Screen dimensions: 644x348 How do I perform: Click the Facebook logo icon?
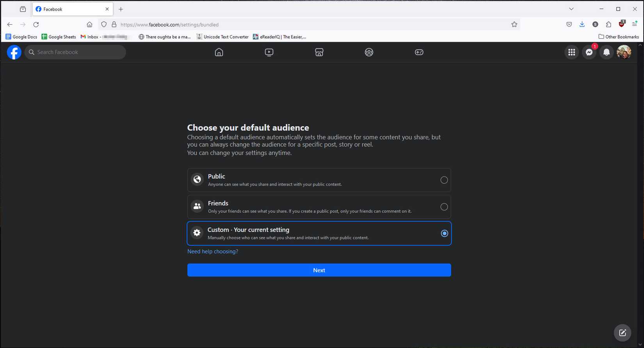14,52
